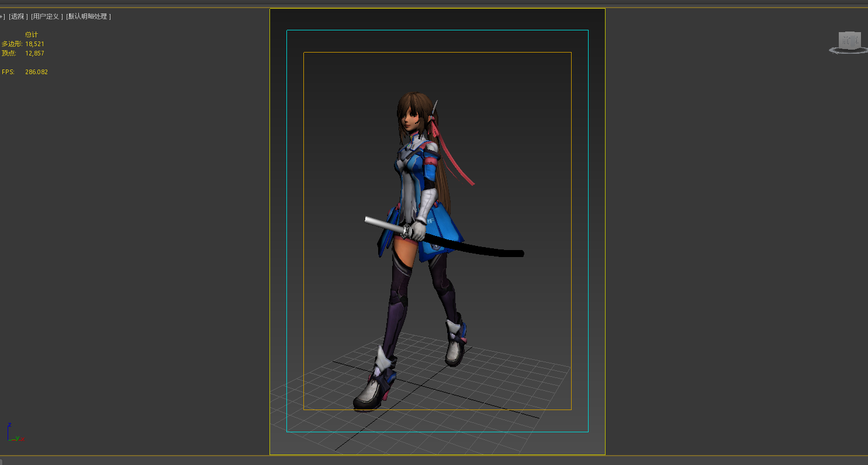Click the XYZ axis tripod gizmo
Screen dimensions: 868x465
click(x=12, y=433)
